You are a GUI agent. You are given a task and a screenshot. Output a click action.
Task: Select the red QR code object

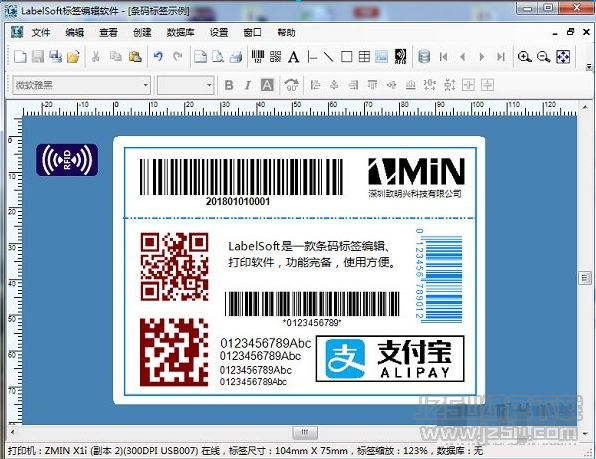[x=174, y=266]
